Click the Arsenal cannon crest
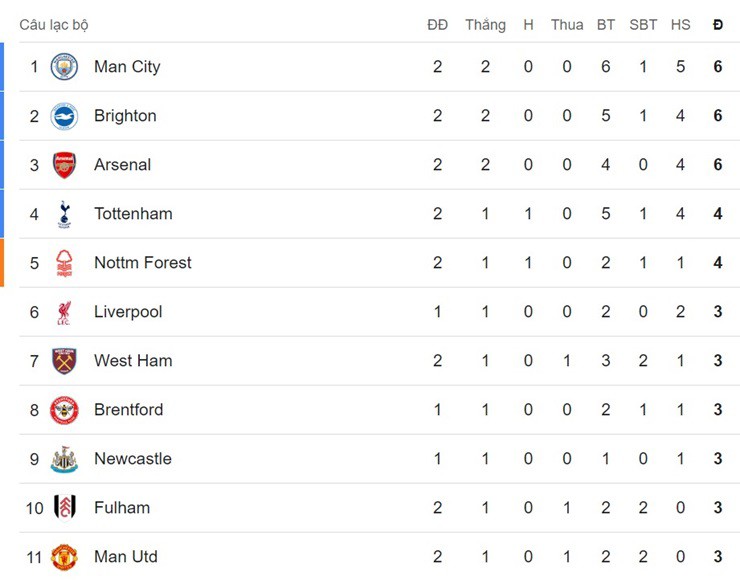This screenshot has width=740, height=580. (64, 165)
